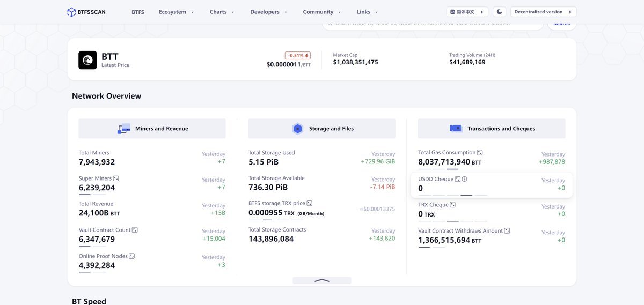Click the Market Cap value $1,038,351,475
644x305 pixels.
coord(355,62)
